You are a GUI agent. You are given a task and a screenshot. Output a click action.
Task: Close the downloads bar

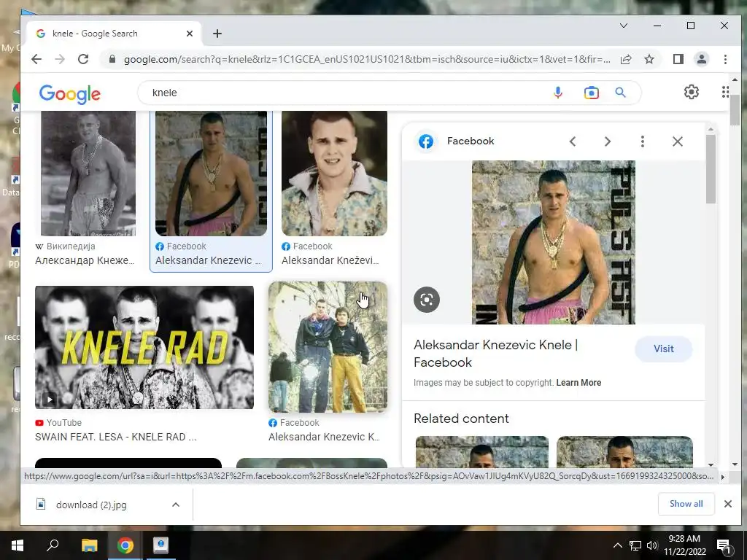727,504
